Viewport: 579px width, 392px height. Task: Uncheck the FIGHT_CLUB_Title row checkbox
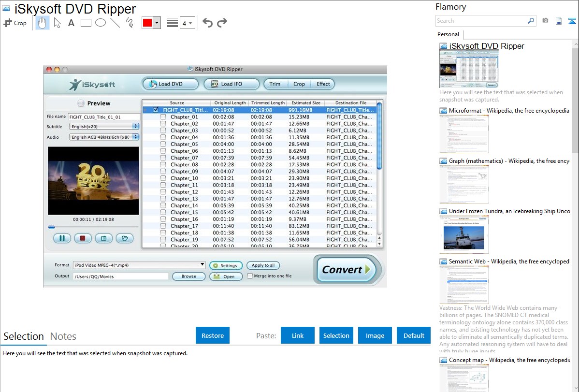click(156, 110)
